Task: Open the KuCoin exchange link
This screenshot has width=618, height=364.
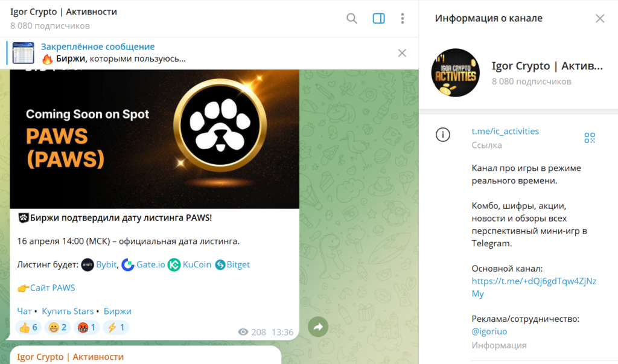Action: pyautogui.click(x=197, y=264)
